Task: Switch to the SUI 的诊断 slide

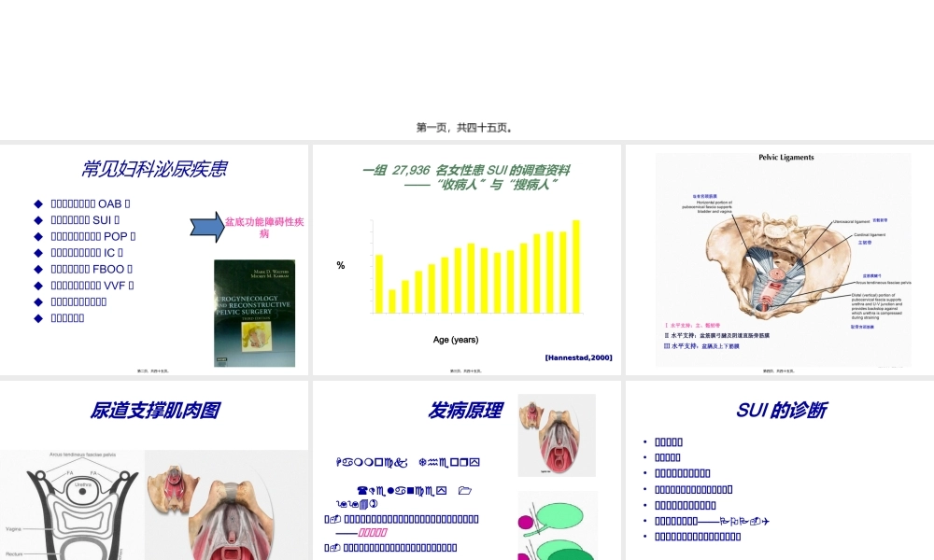Action: point(783,411)
